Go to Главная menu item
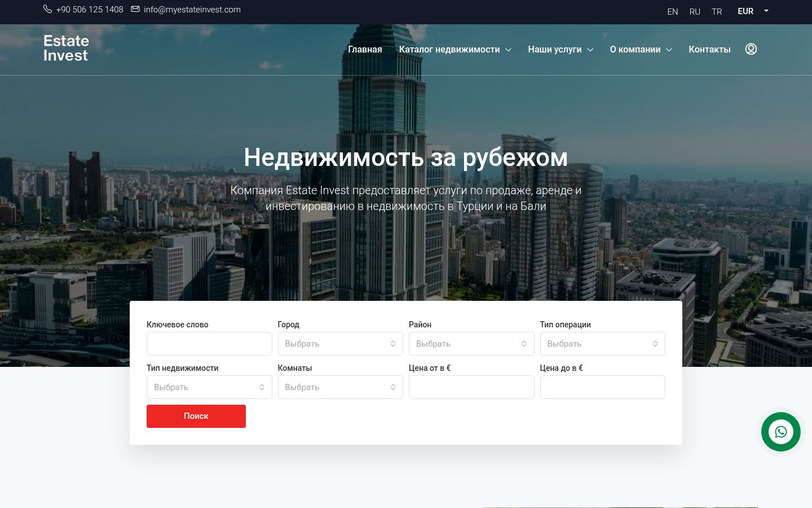 click(365, 50)
